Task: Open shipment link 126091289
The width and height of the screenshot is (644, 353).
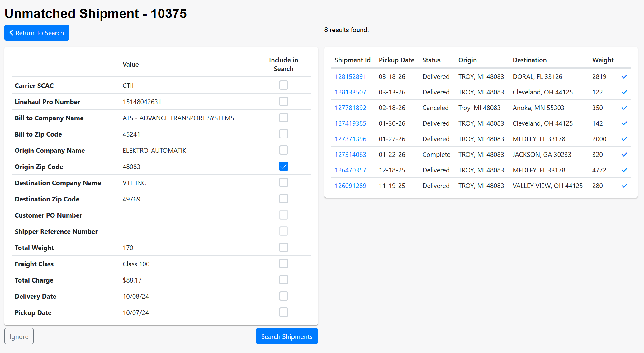Action: (x=350, y=186)
